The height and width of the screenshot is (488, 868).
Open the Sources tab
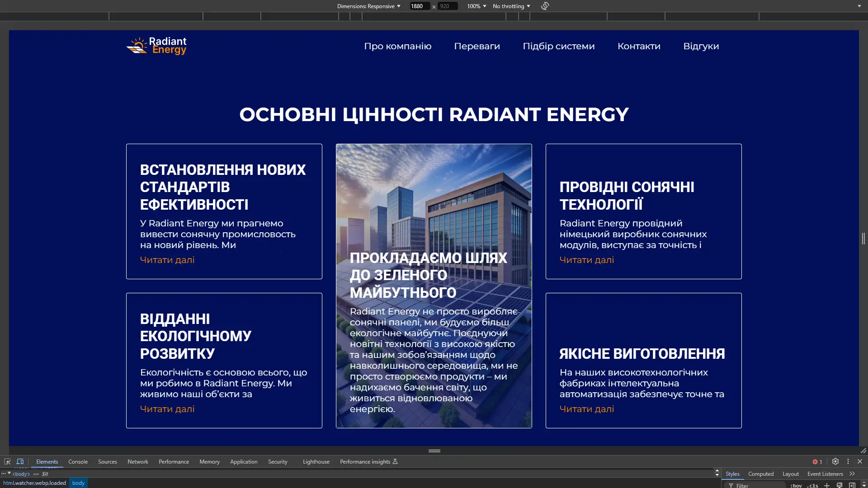pos(108,461)
